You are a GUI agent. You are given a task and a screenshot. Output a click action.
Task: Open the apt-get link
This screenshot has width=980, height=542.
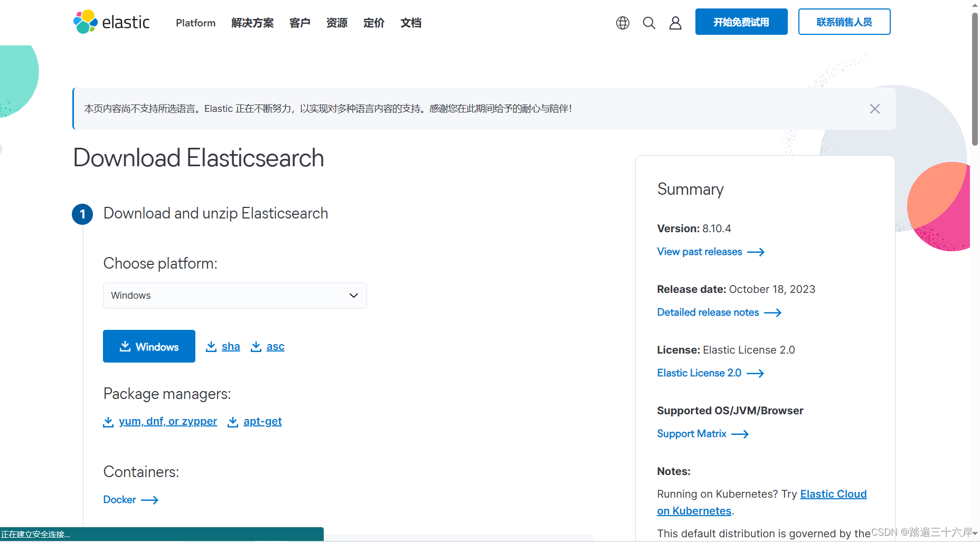262,421
